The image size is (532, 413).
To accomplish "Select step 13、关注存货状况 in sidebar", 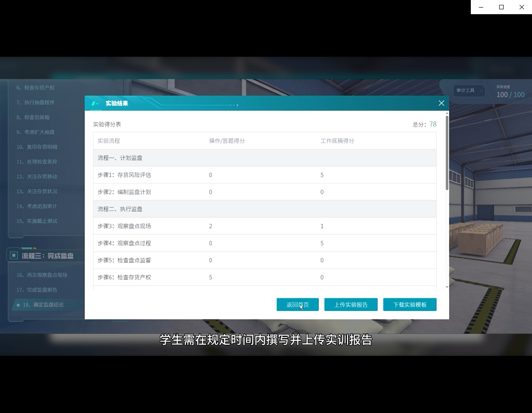I will 37,191.
